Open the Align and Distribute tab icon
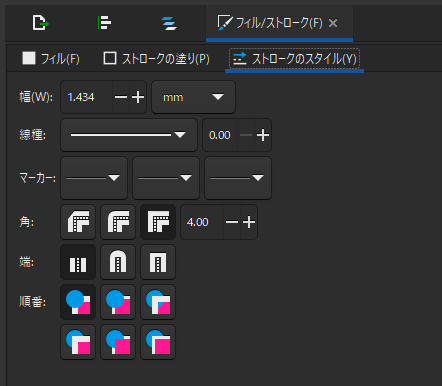Viewport: 442px width, 386px height. click(x=104, y=23)
